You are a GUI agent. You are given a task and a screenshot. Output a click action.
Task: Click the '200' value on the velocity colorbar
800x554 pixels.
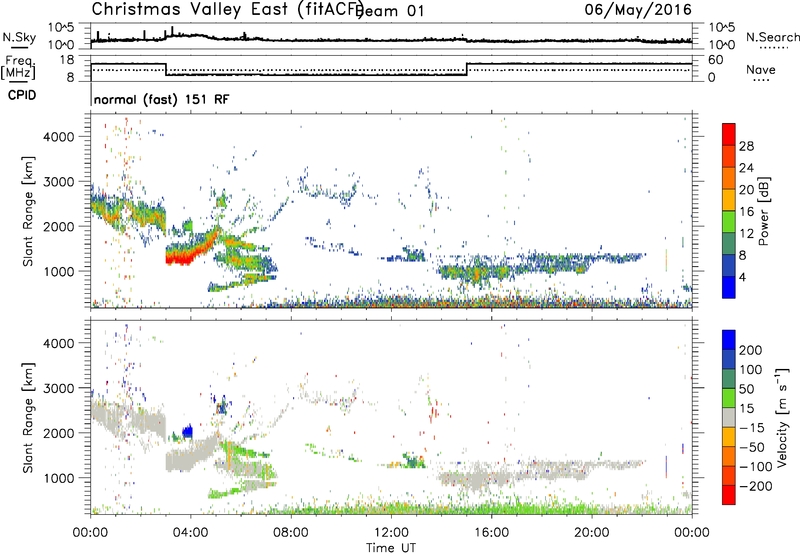point(751,350)
